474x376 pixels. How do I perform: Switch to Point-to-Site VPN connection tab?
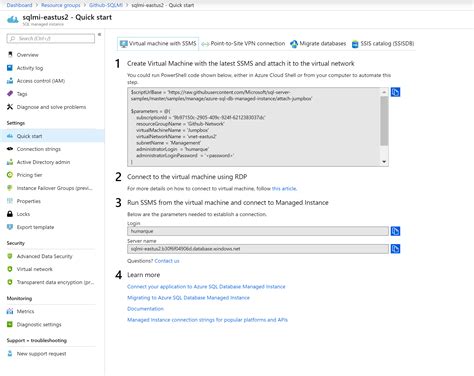click(243, 44)
